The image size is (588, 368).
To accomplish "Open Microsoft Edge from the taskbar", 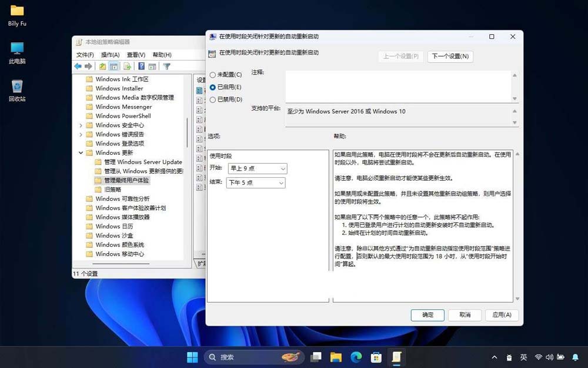I will pos(356,357).
